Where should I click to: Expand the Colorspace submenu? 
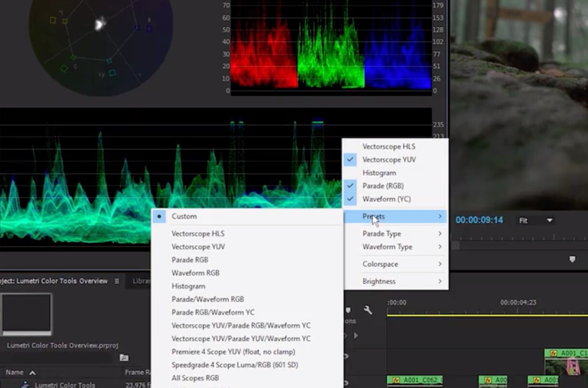395,264
